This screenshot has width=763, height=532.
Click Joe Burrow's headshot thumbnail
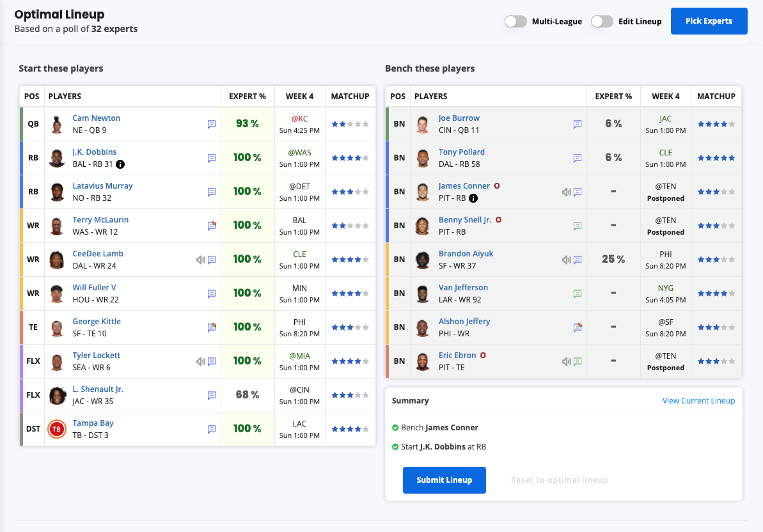click(423, 125)
